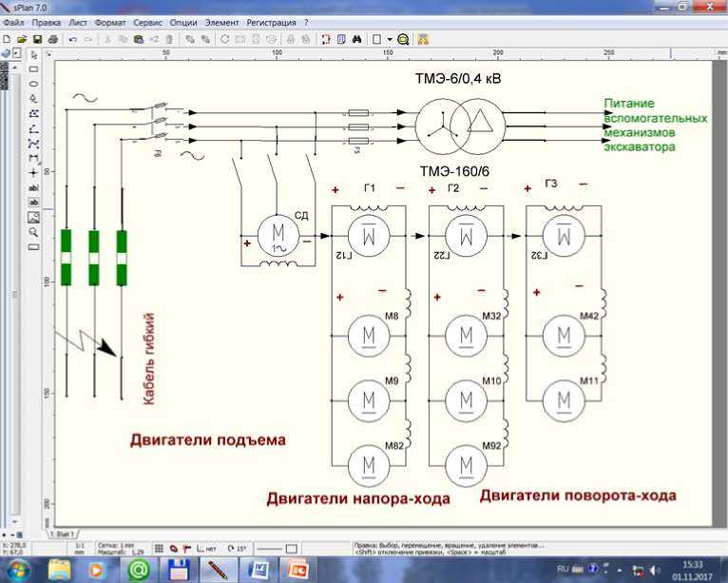The width and height of the screenshot is (728, 583).
Task: Open the Формат menu
Action: click(110, 22)
